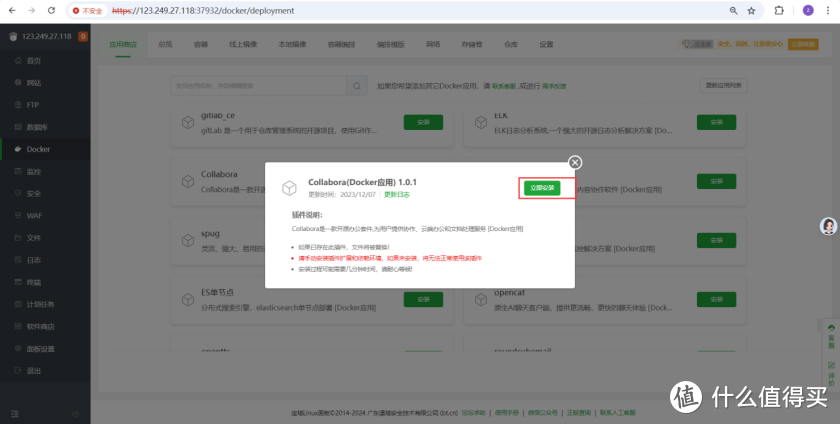Screen dimensions: 840x424
Task: Open the browser extensions puzzle icon
Action: click(x=779, y=11)
